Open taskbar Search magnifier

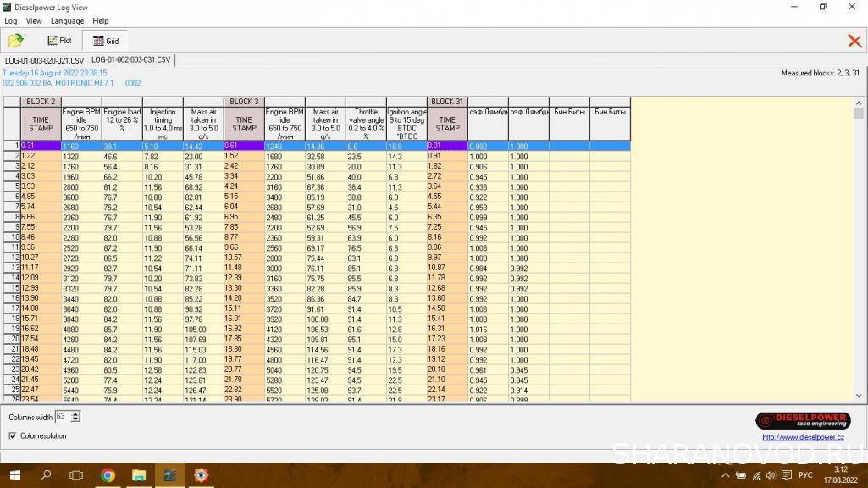(46, 475)
